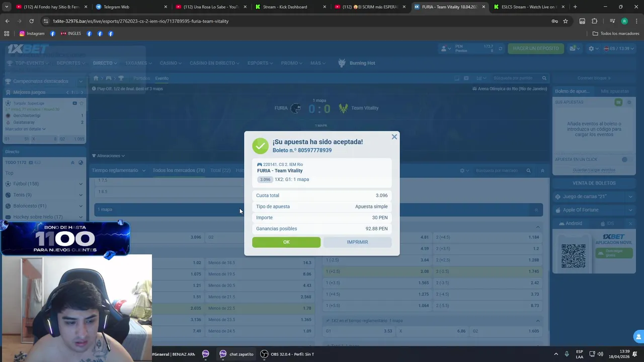Image resolution: width=644 pixels, height=362 pixels.
Task: Select the Android app tab
Action: [571, 223]
